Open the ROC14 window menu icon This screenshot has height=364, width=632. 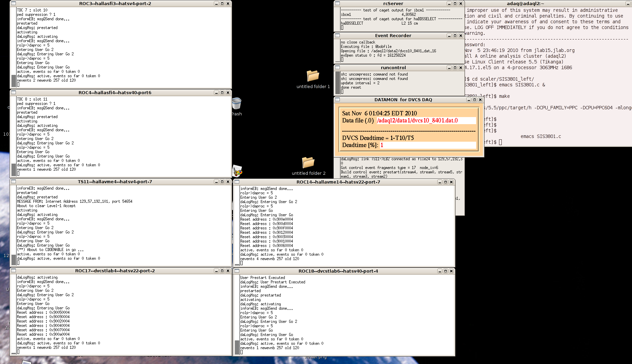tap(237, 182)
